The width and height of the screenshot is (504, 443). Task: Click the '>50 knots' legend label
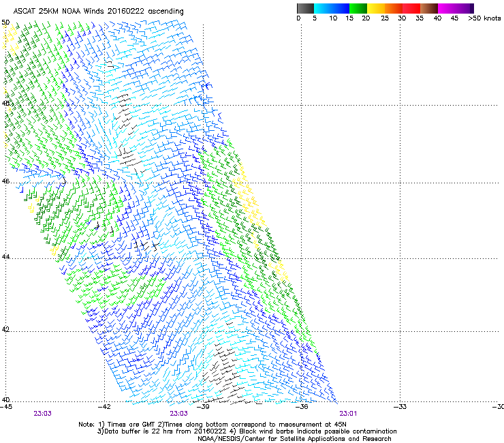coord(484,18)
